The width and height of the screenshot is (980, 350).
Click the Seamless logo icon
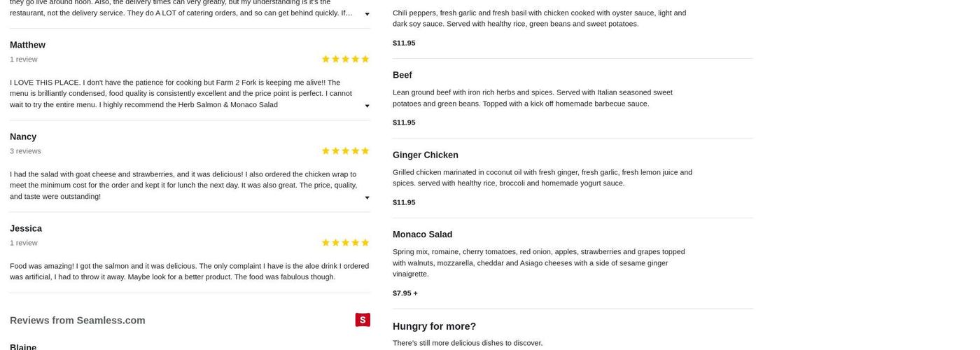[x=363, y=320]
